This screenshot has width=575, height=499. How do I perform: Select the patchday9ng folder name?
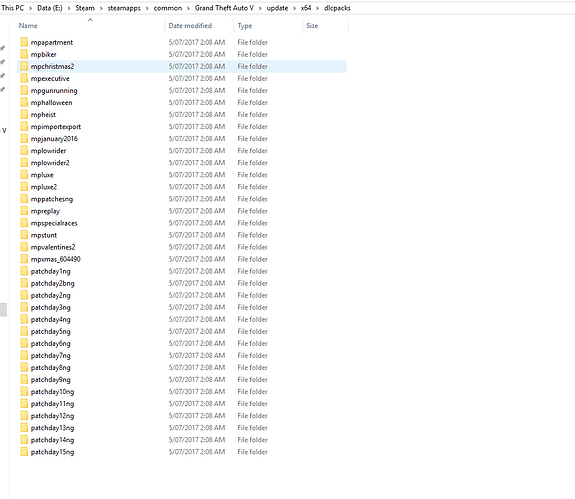click(x=51, y=379)
